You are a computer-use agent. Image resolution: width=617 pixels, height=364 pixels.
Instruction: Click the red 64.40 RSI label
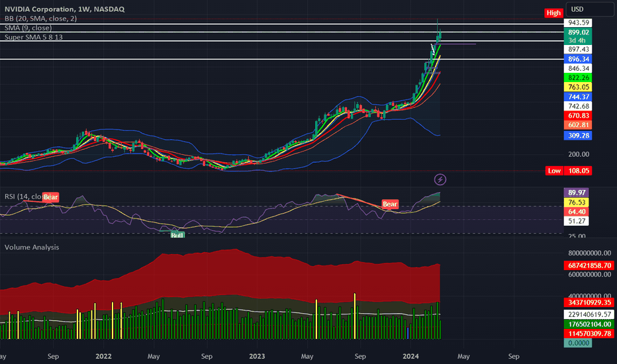[577, 212]
